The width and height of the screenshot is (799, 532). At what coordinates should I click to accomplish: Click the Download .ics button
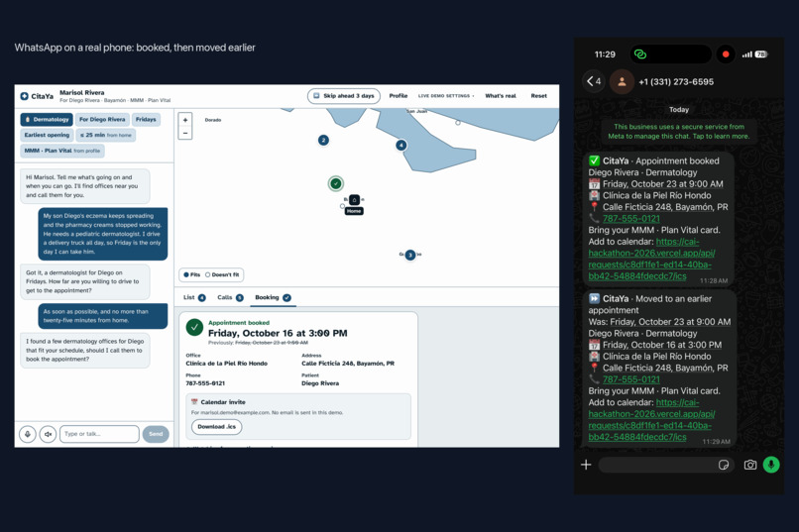(x=216, y=427)
